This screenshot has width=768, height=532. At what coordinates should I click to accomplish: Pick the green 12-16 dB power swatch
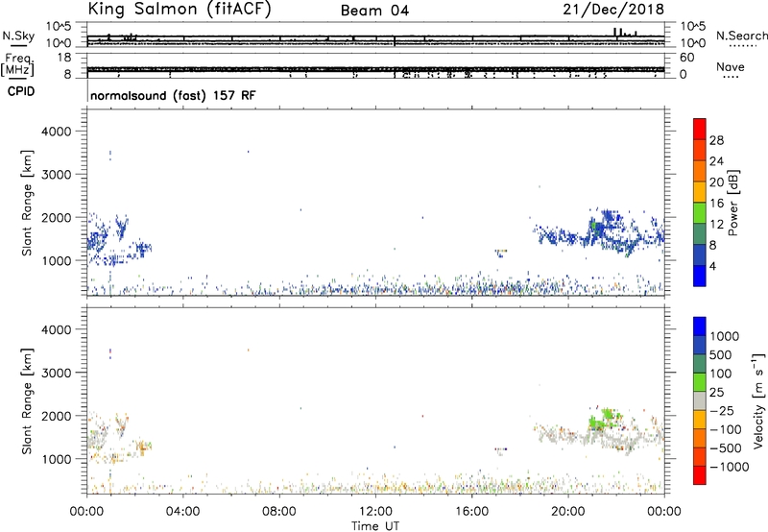pyautogui.click(x=700, y=213)
